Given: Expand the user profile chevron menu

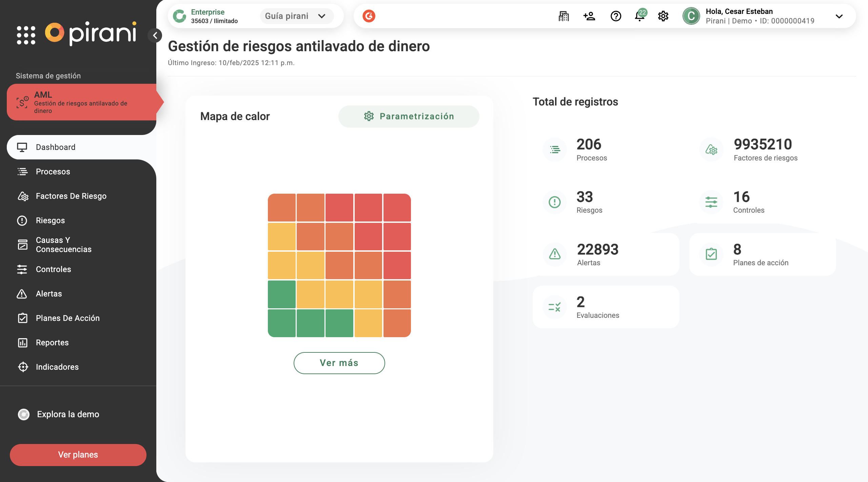Looking at the screenshot, I should 839,16.
